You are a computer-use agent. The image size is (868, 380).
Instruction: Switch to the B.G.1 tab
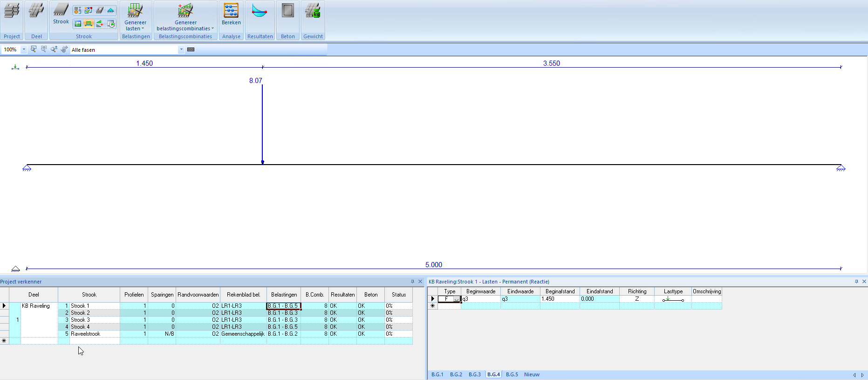tap(437, 374)
